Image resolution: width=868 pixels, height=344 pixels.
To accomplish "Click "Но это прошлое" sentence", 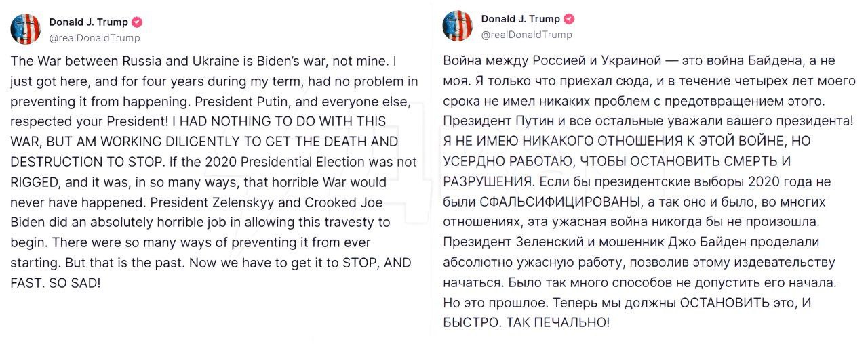I will coord(487,303).
